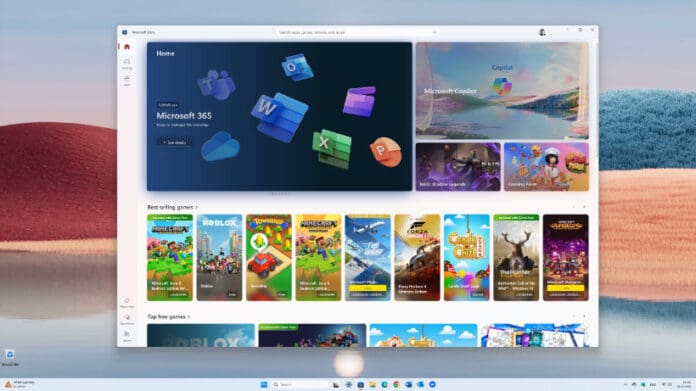The height and width of the screenshot is (391, 696).
Task: Open the Raid: Shadow Legends banner
Action: [458, 167]
